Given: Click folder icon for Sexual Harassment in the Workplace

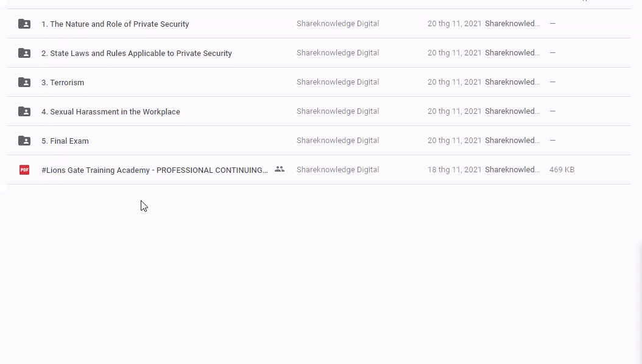Looking at the screenshot, I should tap(24, 111).
